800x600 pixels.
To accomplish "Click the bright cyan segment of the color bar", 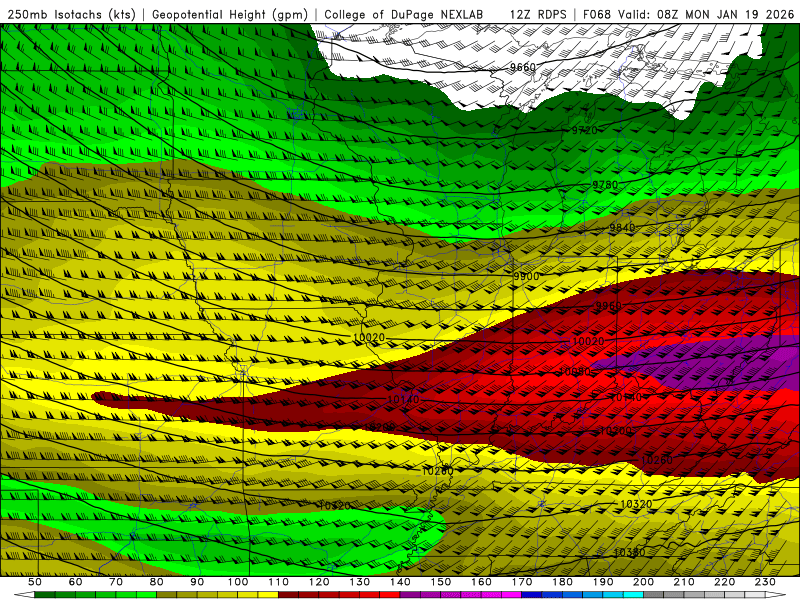I will tap(633, 595).
